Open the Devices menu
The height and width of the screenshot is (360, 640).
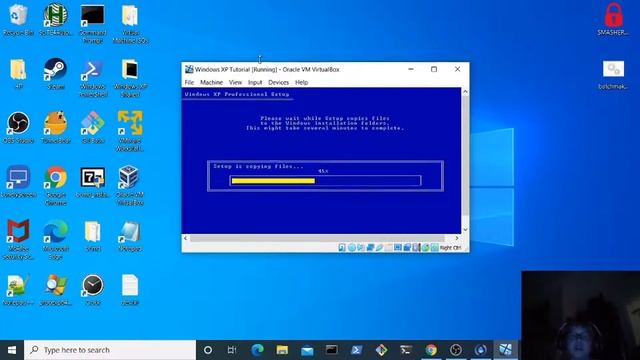point(278,82)
